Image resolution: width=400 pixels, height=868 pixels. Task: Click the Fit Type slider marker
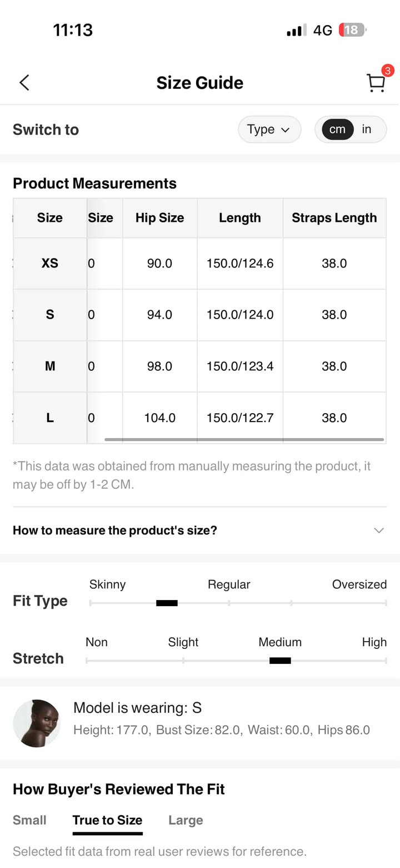pos(167,603)
